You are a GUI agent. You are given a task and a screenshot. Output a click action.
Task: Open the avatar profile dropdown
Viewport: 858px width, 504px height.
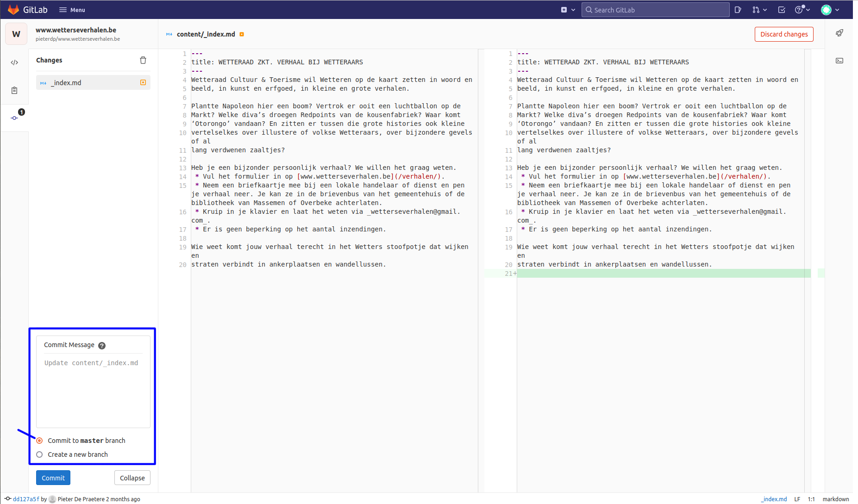(830, 9)
